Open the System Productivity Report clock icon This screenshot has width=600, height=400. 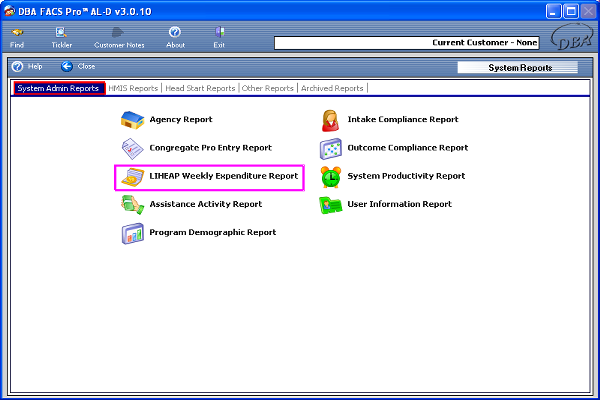(x=331, y=177)
